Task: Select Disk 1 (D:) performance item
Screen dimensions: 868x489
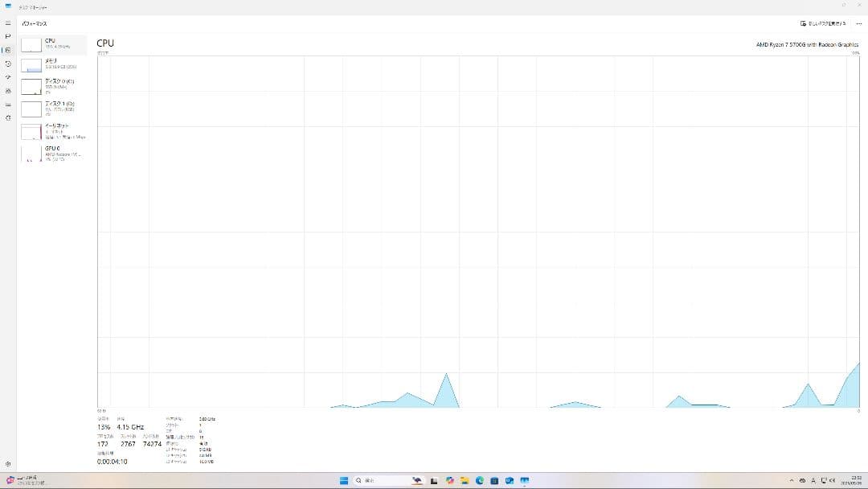Action: (53, 108)
